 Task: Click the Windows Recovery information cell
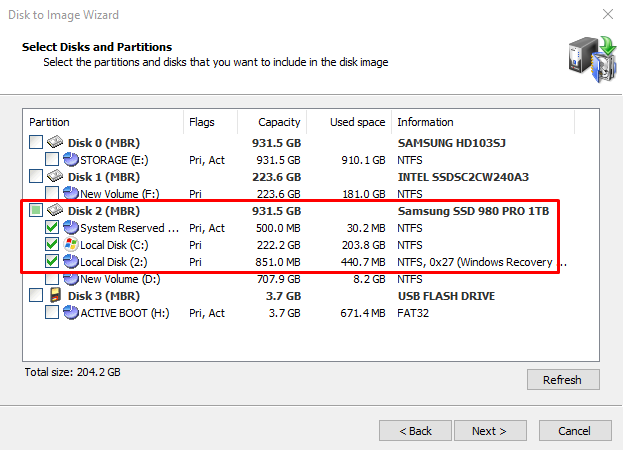(482, 262)
